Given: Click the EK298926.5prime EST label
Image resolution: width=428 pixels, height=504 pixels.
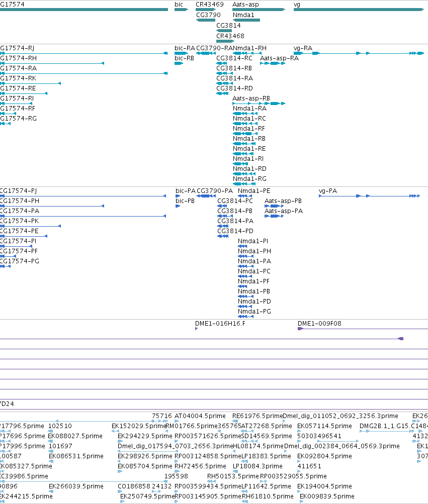Looking at the screenshot, I should (x=145, y=456).
